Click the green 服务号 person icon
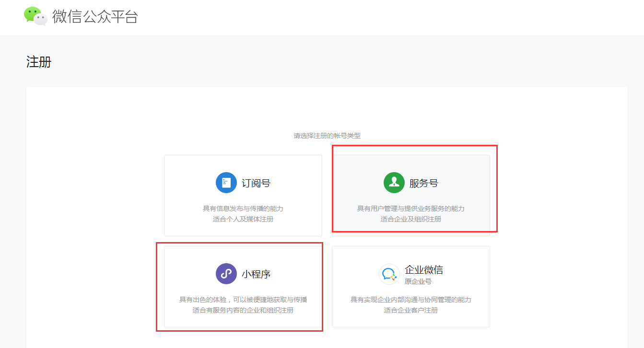 pyautogui.click(x=394, y=183)
